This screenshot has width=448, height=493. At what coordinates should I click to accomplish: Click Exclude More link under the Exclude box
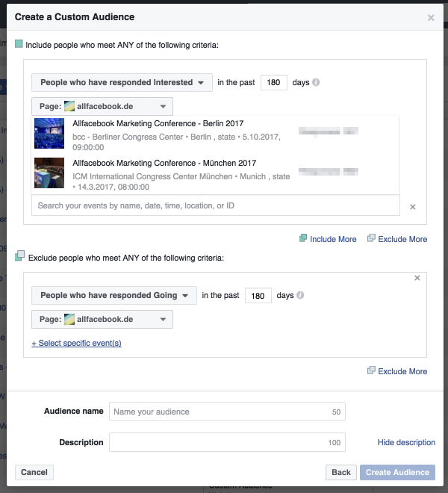(402, 371)
